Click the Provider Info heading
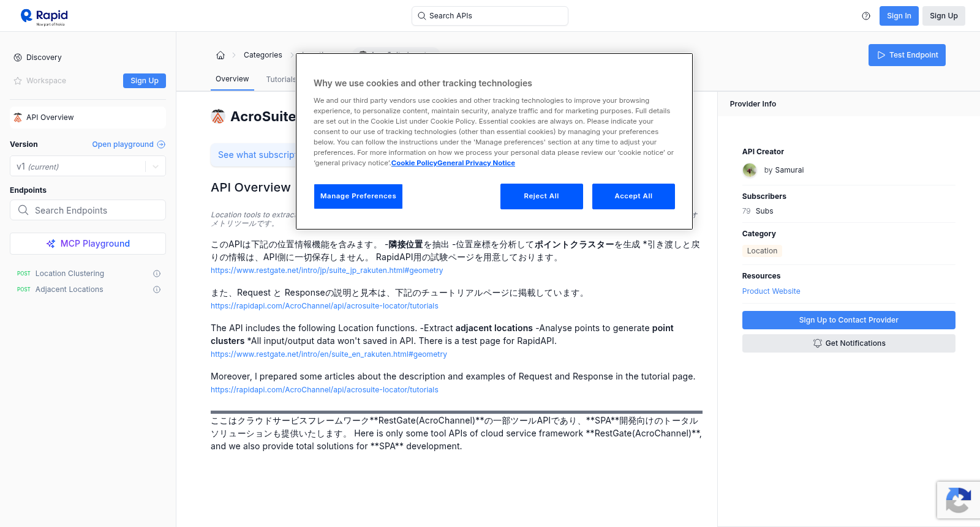The height and width of the screenshot is (527, 980). coord(753,104)
